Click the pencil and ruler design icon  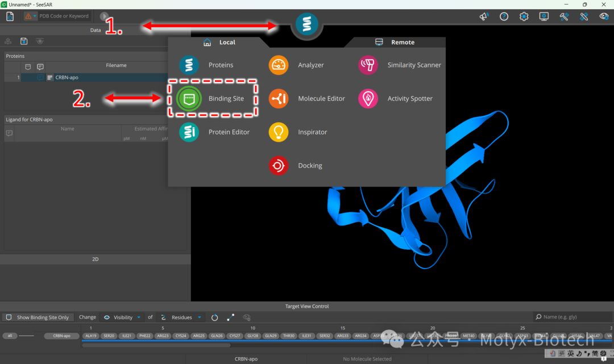click(584, 16)
